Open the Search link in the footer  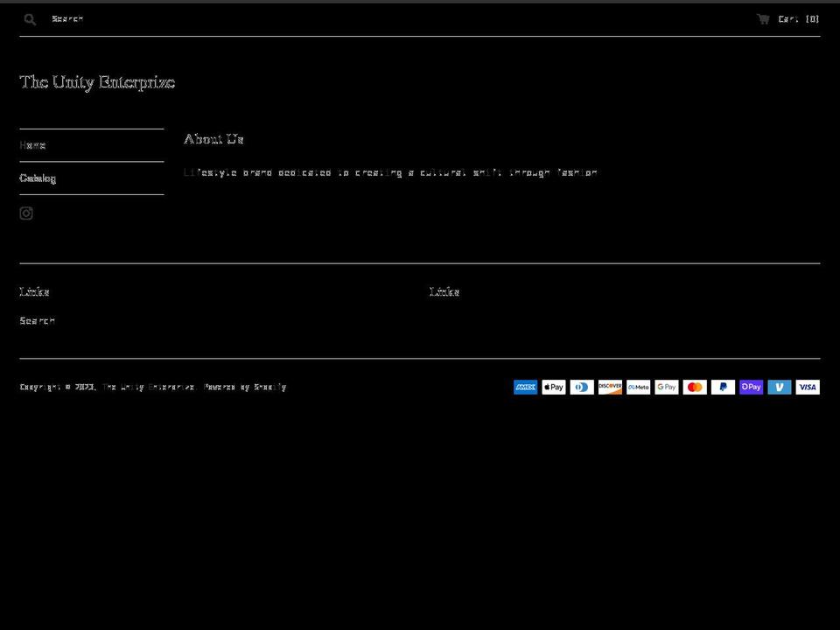(37, 320)
